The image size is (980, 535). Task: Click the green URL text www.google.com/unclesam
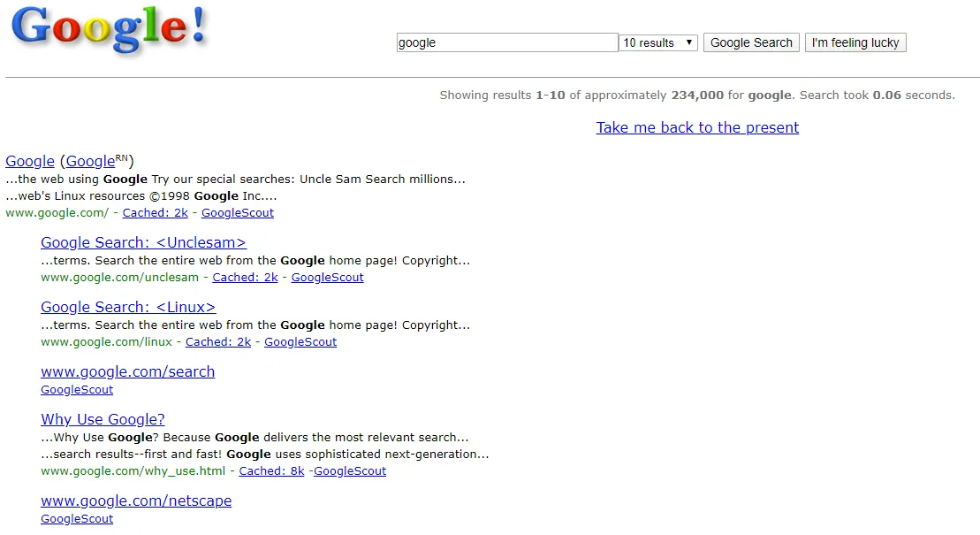tap(119, 277)
